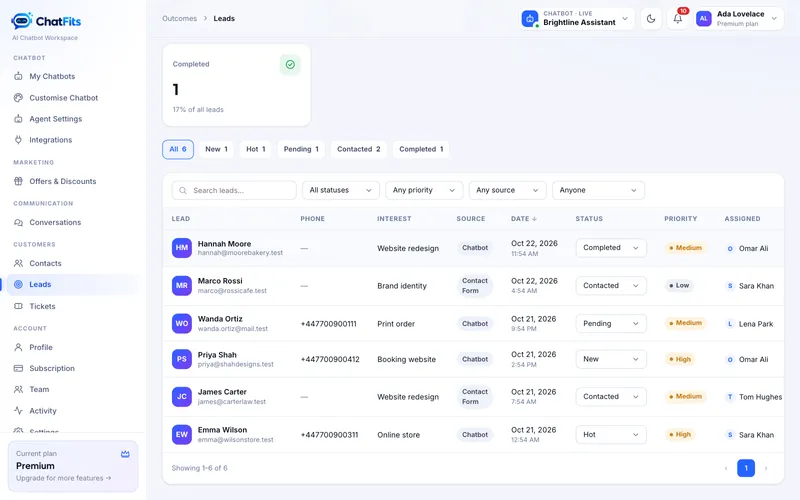Viewport: 800px width, 500px height.
Task: Click Tom Hughes assignee name
Action: click(760, 397)
